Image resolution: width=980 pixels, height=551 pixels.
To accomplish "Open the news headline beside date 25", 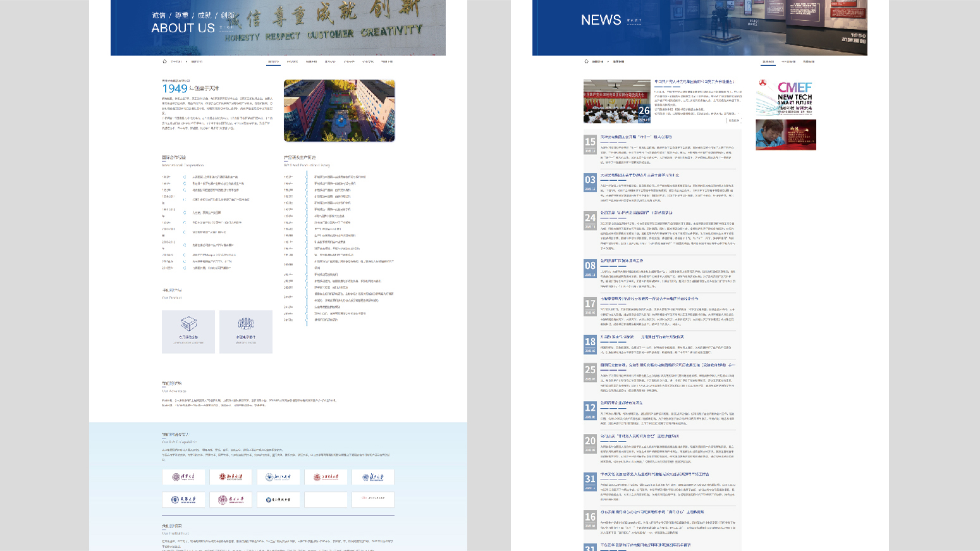I will tap(668, 365).
